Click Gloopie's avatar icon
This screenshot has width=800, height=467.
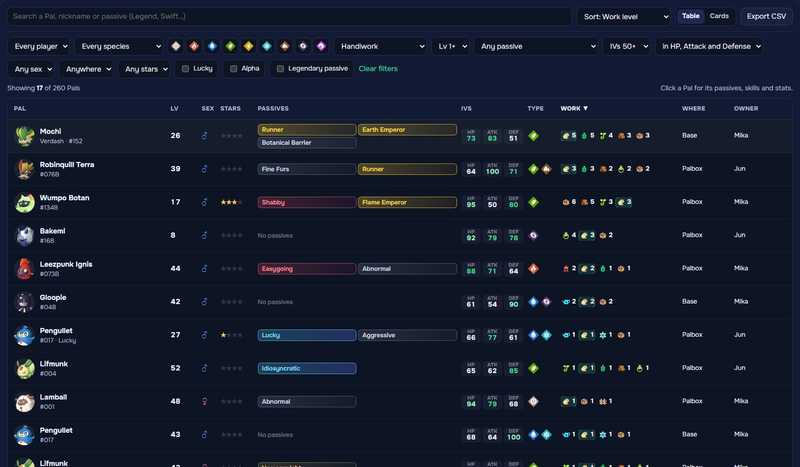[x=24, y=302]
